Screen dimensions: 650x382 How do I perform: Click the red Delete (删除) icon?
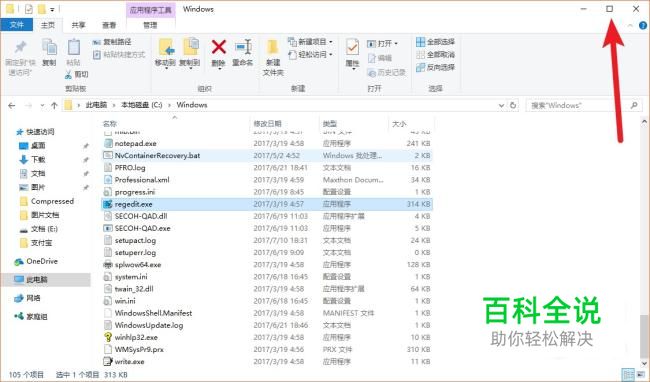point(218,47)
